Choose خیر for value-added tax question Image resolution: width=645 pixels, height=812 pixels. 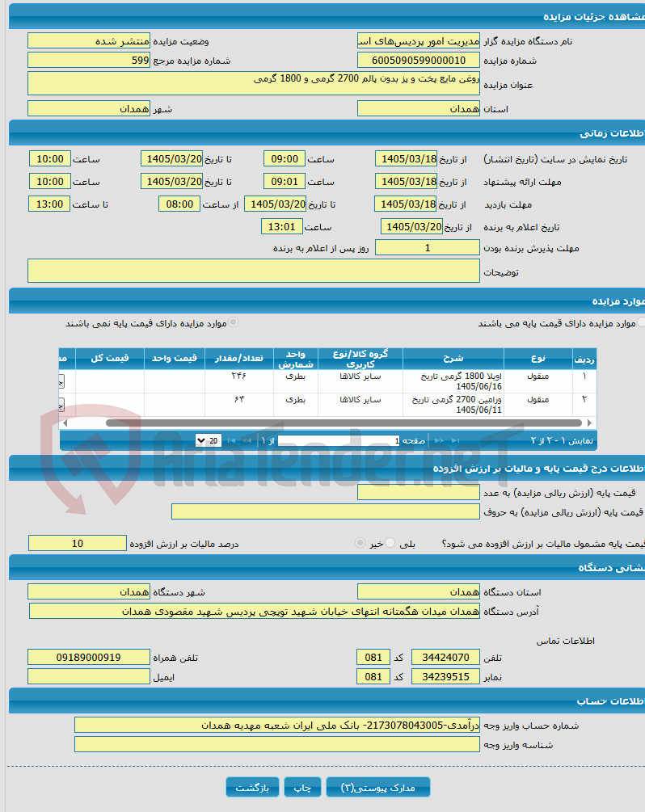click(360, 543)
